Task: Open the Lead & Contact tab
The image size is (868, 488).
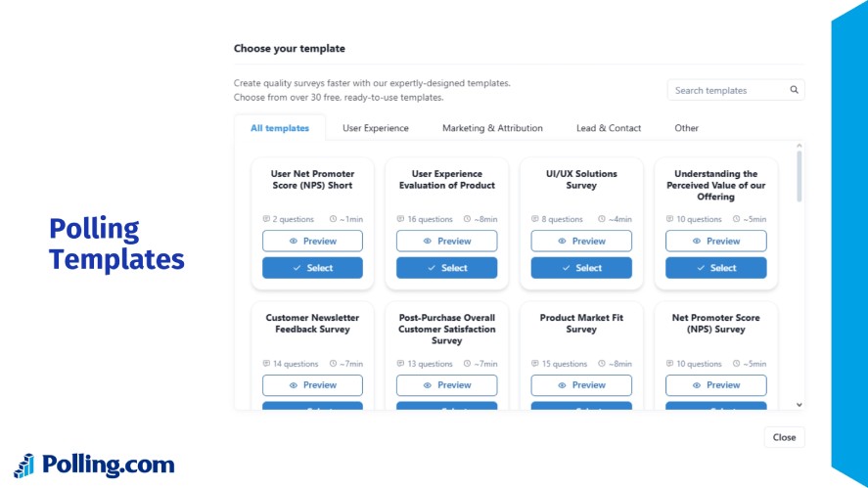Action: (609, 128)
